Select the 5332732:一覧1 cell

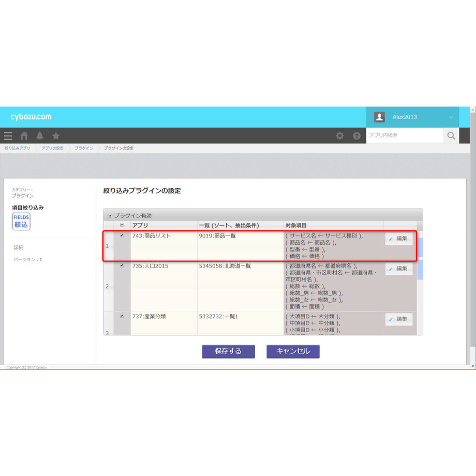(241, 323)
